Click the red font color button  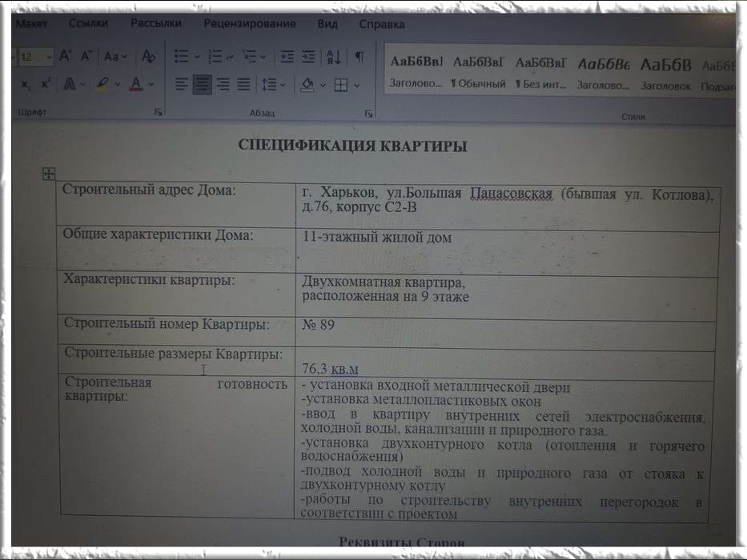(x=136, y=84)
